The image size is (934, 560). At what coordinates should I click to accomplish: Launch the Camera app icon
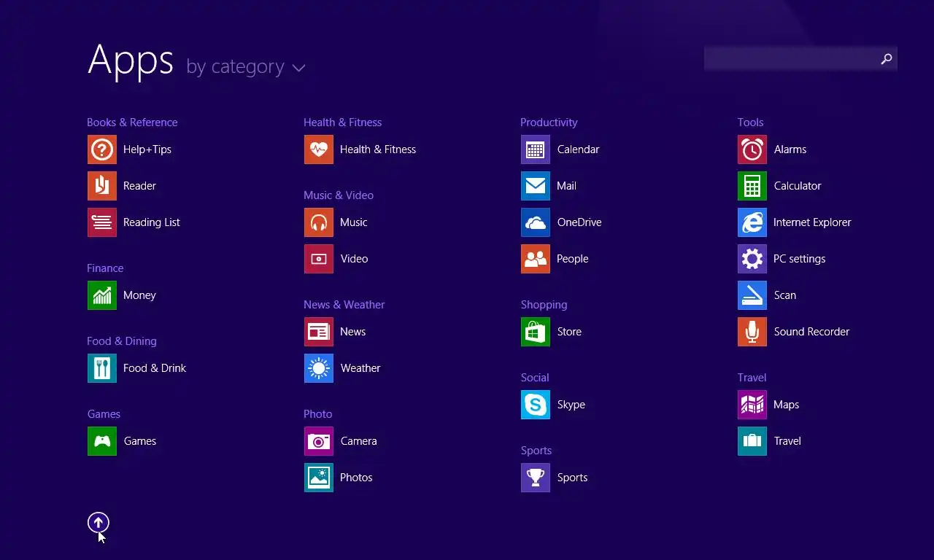319,441
